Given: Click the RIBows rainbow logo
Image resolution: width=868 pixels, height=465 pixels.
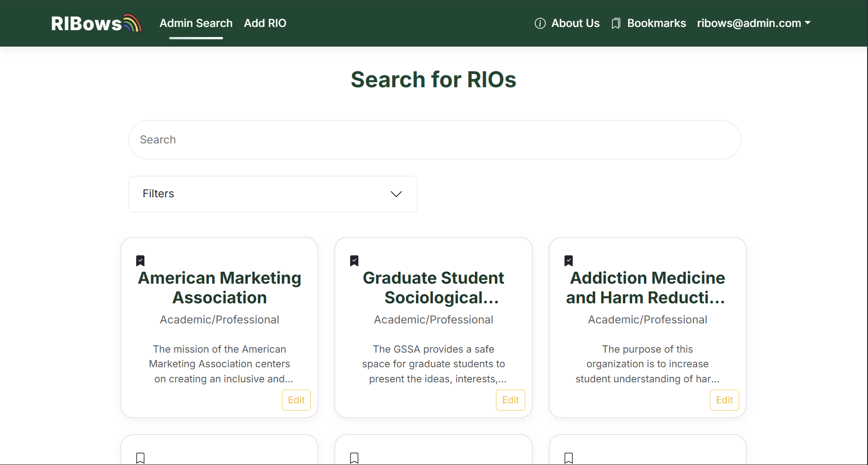Looking at the screenshot, I should (96, 23).
